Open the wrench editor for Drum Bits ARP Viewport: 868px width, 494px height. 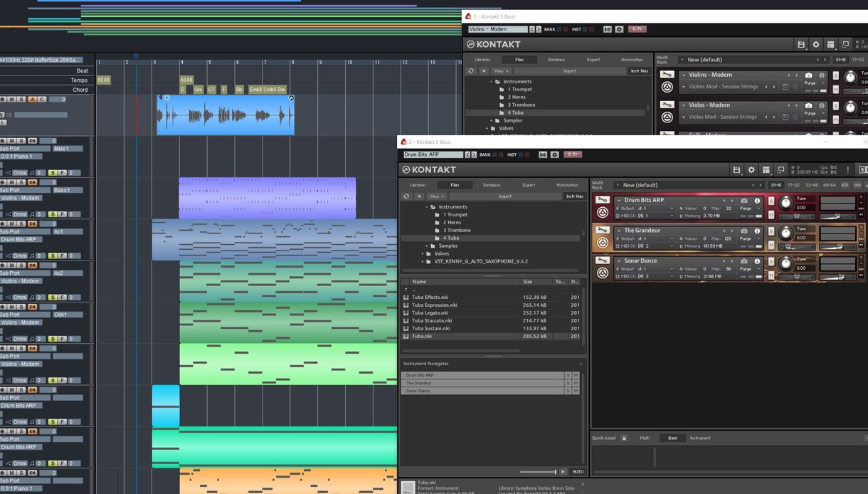coord(603,200)
